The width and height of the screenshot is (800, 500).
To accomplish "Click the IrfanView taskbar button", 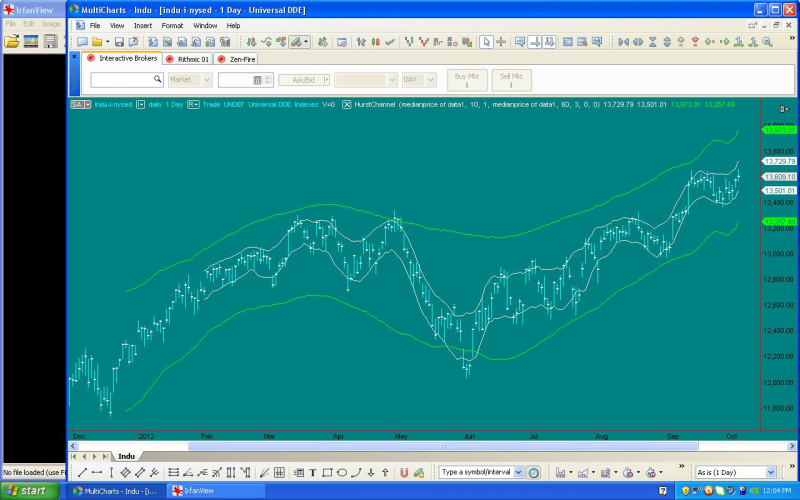I will (x=216, y=491).
